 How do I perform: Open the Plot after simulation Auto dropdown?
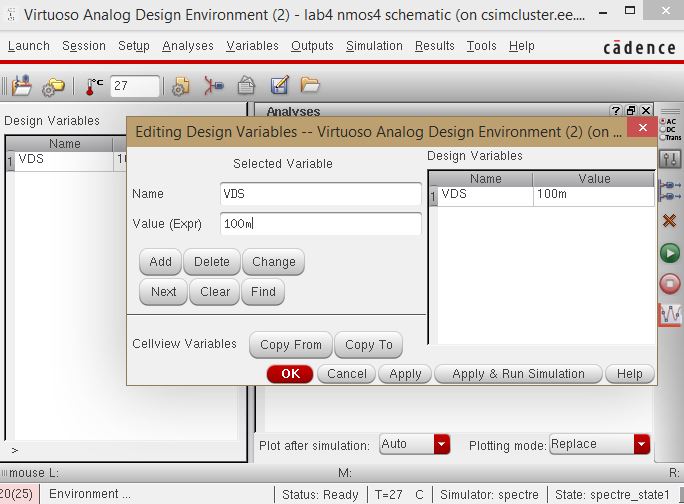pyautogui.click(x=414, y=444)
